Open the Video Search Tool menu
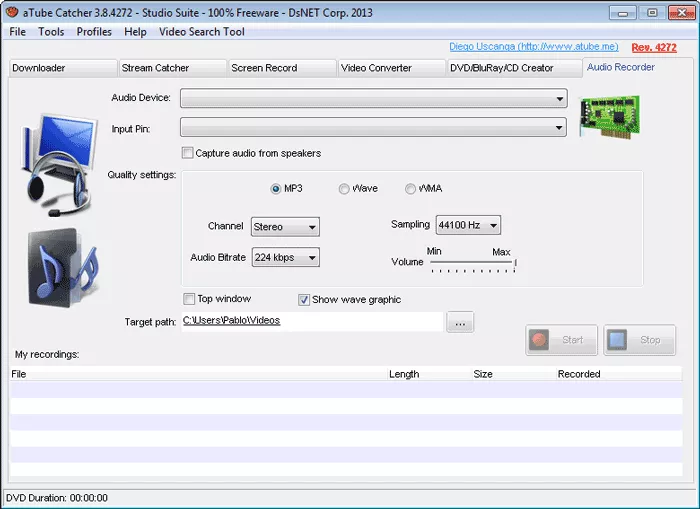Viewport: 700px width, 509px height. pos(202,32)
